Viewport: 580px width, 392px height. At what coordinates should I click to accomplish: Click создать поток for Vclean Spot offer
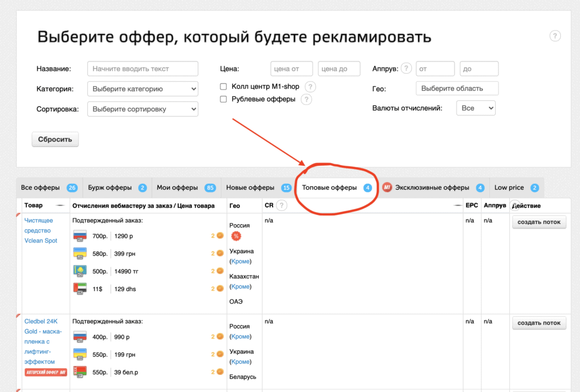[538, 222]
